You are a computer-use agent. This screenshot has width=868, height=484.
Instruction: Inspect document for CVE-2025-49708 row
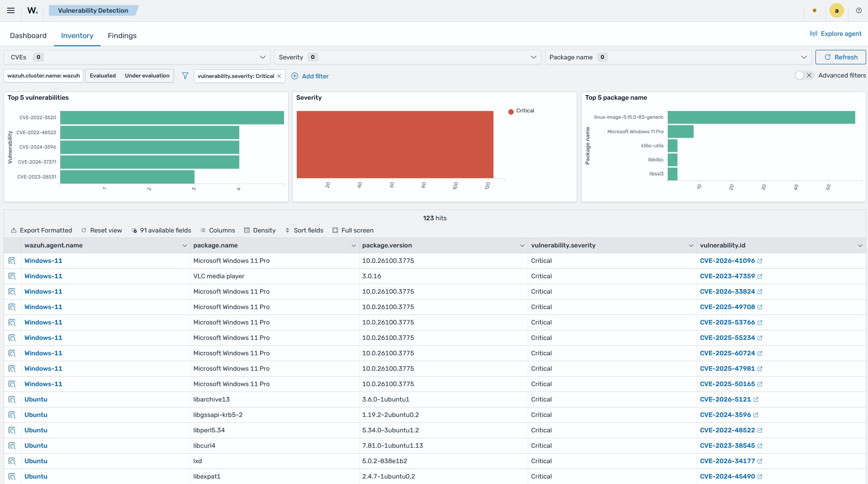[x=12, y=307]
